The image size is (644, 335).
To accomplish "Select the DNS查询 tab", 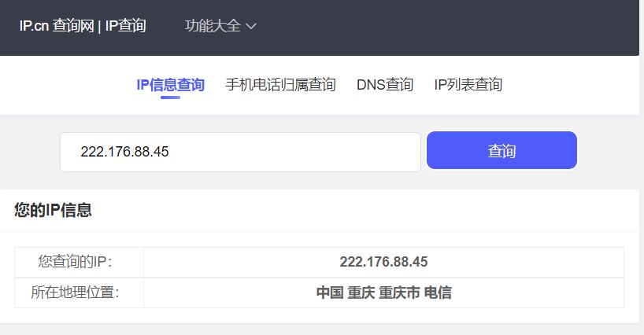I will coord(385,85).
